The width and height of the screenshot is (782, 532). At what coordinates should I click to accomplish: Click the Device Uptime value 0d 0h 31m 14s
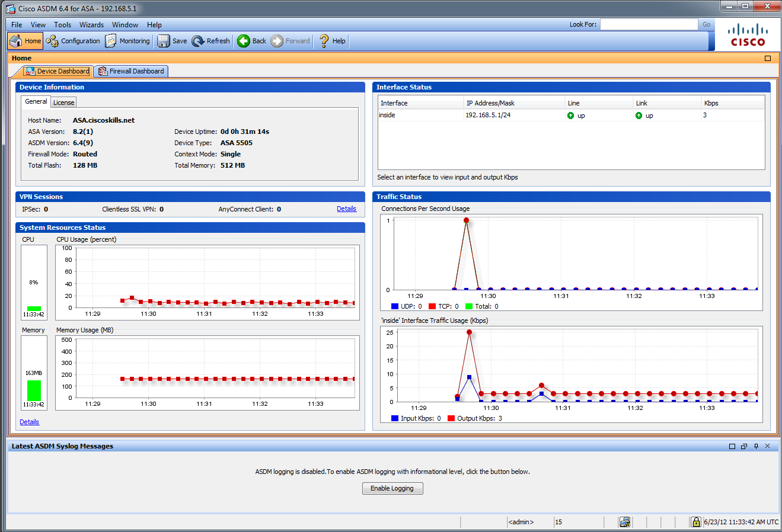point(245,132)
